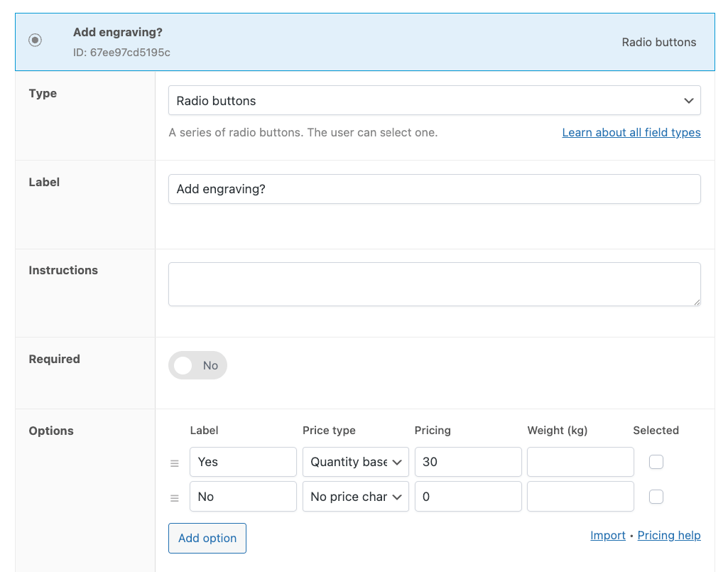Grab the drag handle for the Yes option

coord(175,463)
